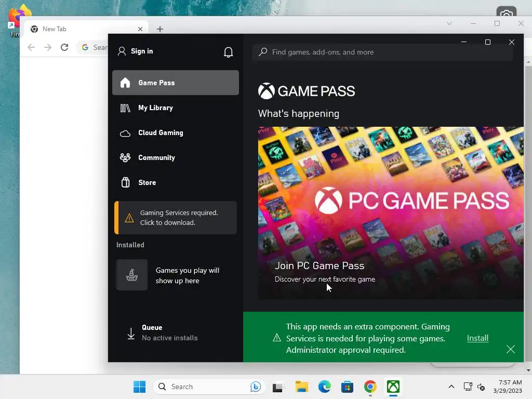Click the Sign in profile icon
Viewport: 532px width, 399px height.
point(122,51)
